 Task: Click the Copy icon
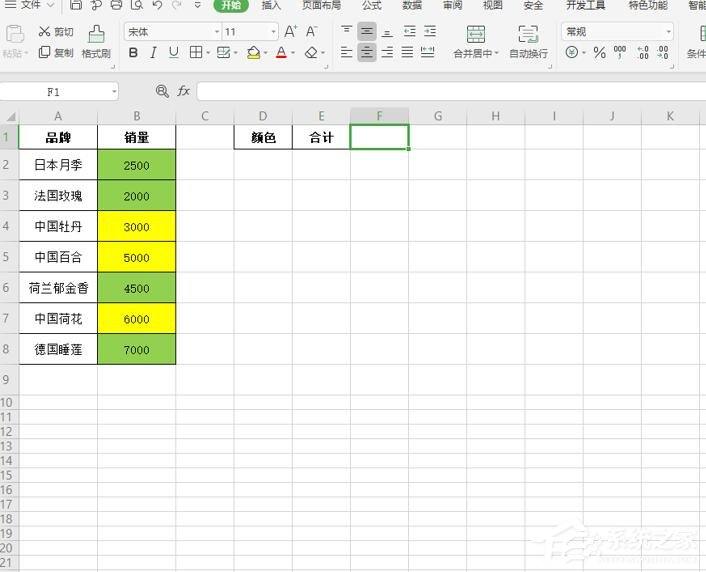[x=44, y=52]
